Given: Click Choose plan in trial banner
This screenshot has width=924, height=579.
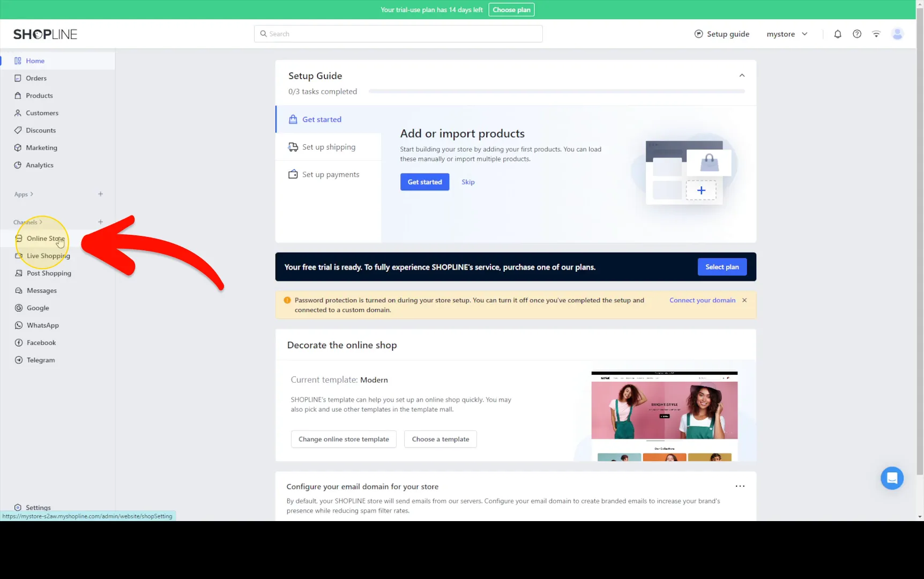Looking at the screenshot, I should (511, 10).
